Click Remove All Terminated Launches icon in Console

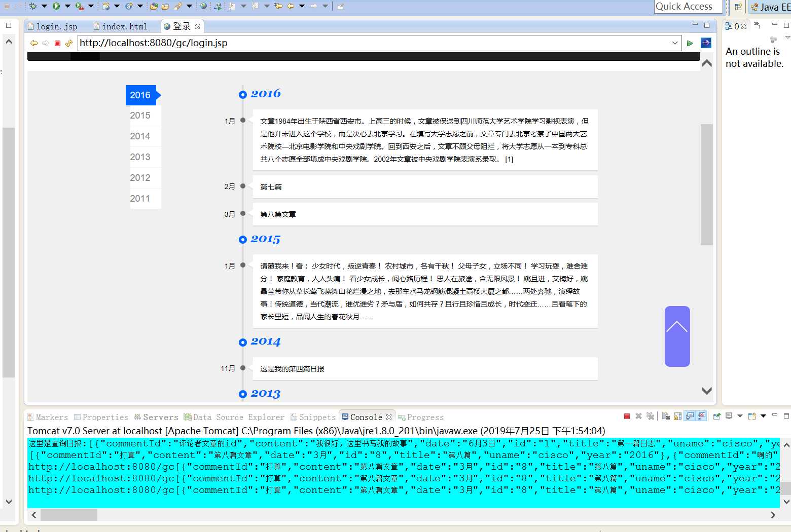tap(650, 416)
